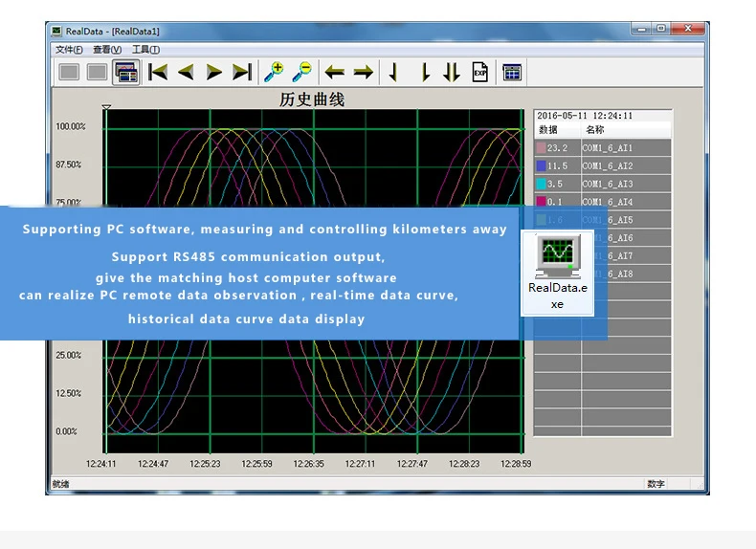
Task: Pan right with the yellow right arrow
Action: [x=363, y=73]
